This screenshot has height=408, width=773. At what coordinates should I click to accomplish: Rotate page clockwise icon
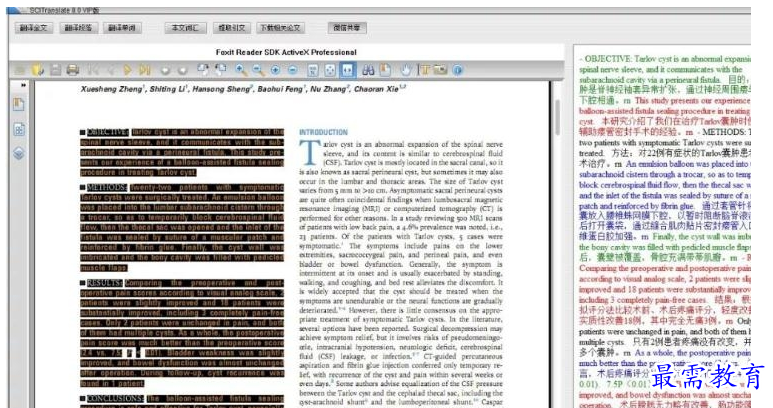click(x=220, y=70)
